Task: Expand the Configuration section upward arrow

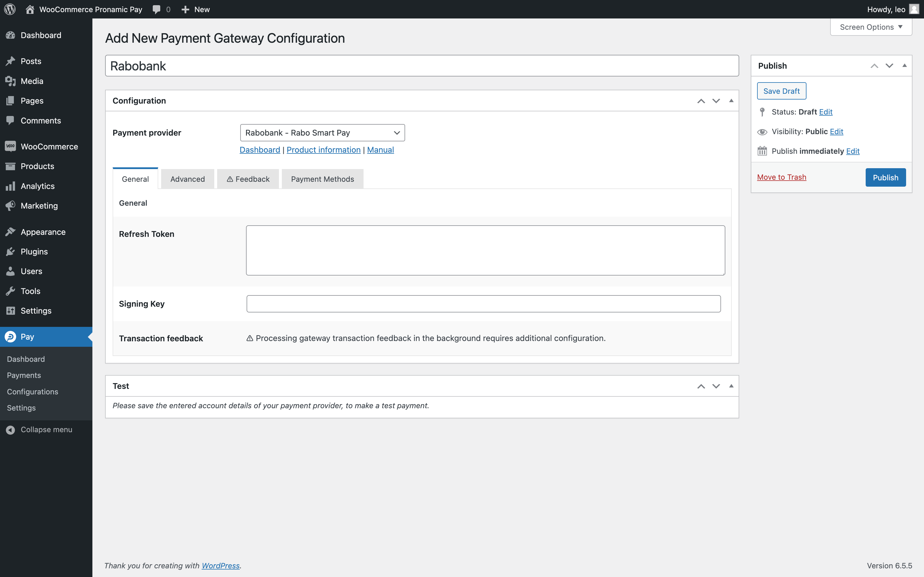Action: coord(701,100)
